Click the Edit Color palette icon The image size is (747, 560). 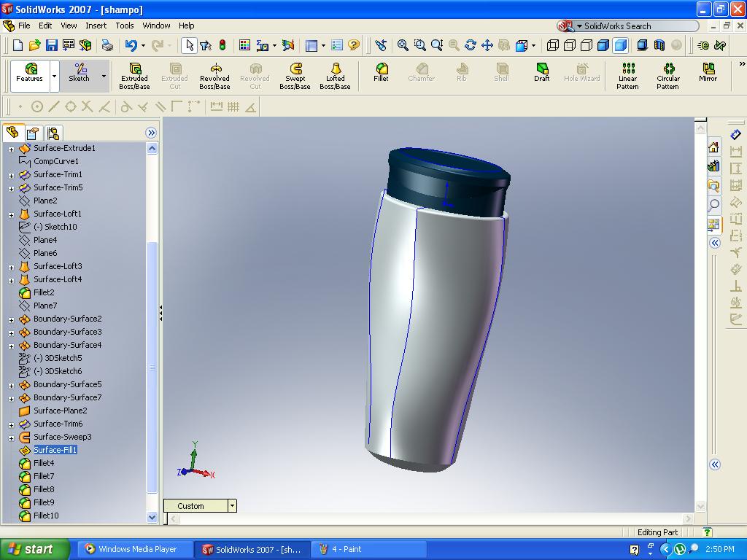244,45
